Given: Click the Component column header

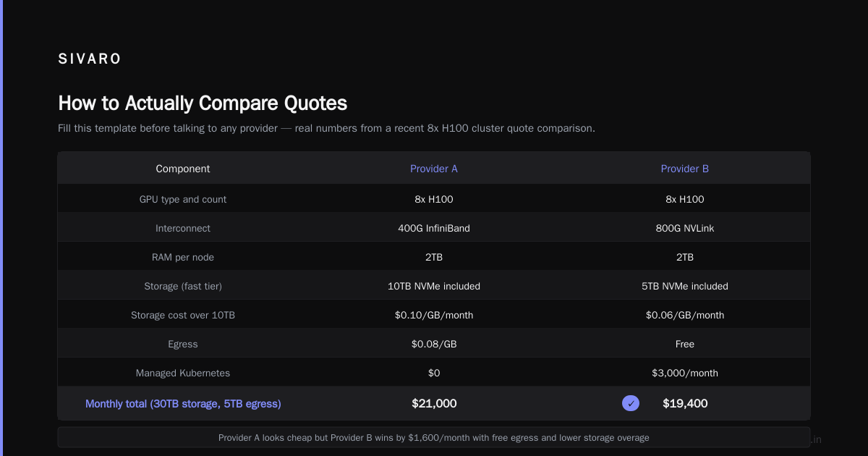Looking at the screenshot, I should (183, 169).
